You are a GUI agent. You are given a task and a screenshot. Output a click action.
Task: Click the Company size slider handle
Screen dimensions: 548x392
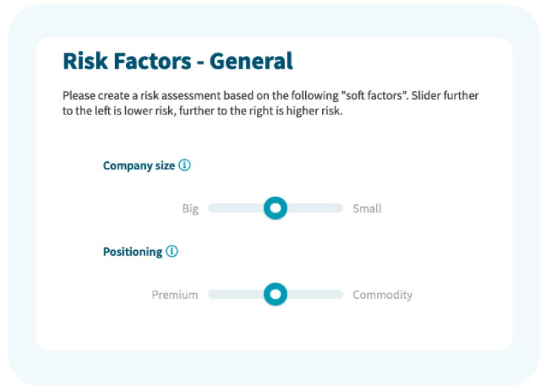pyautogui.click(x=275, y=209)
